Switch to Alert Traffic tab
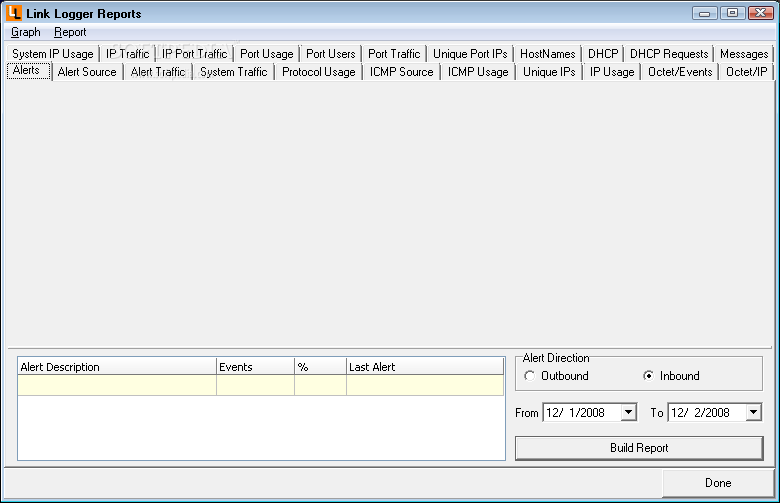This screenshot has width=780, height=503. 158,72
